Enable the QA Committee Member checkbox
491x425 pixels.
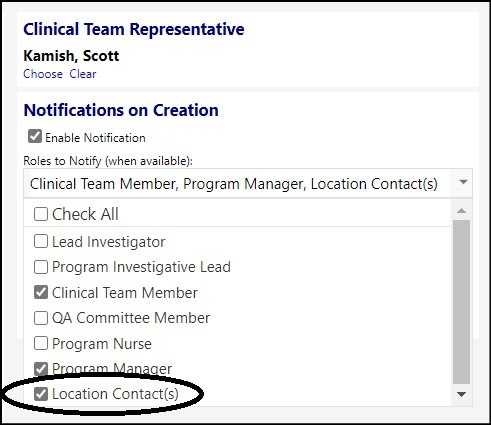coord(41,318)
